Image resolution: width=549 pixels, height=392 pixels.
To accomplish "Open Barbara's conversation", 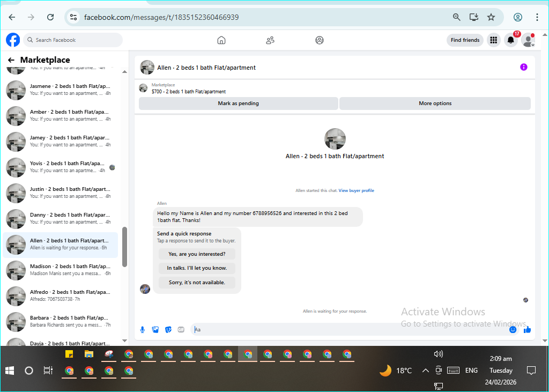I will click(60, 322).
